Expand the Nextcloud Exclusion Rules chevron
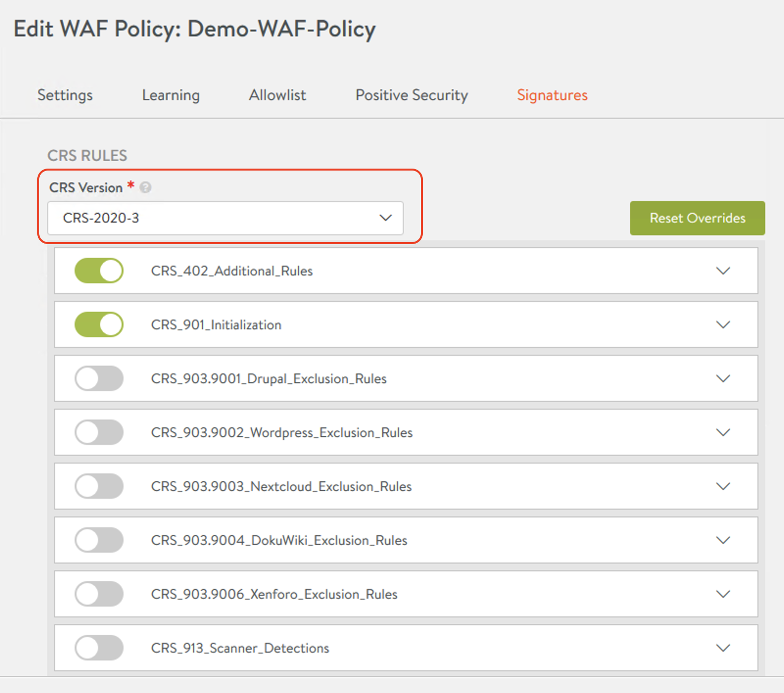The width and height of the screenshot is (784, 693). (723, 486)
